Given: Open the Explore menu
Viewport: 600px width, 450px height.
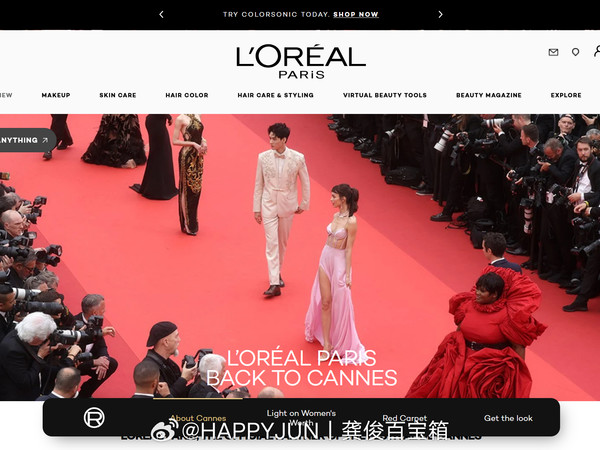Looking at the screenshot, I should (x=566, y=95).
